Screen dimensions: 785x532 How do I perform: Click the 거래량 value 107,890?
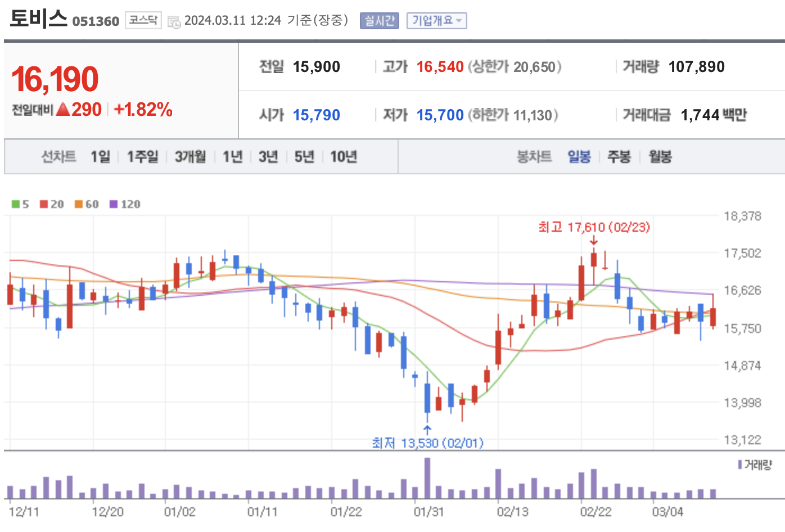pyautogui.click(x=697, y=67)
